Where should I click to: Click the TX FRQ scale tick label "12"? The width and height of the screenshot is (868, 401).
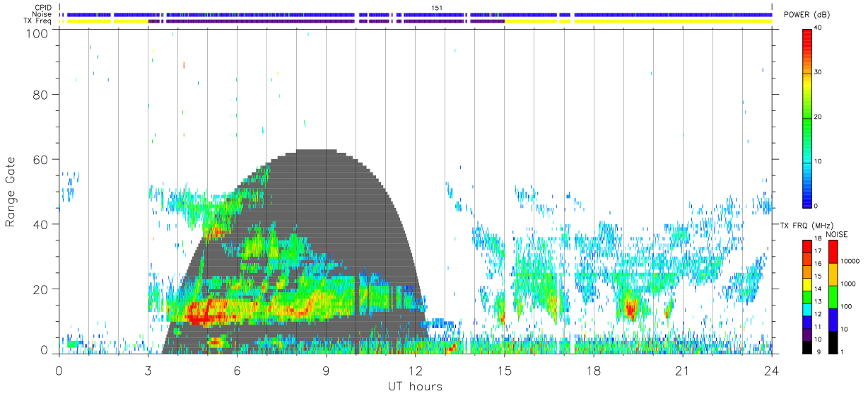(x=818, y=314)
